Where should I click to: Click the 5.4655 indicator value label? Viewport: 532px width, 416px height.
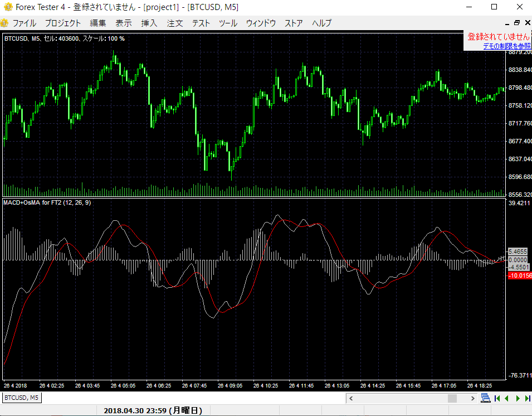518,251
